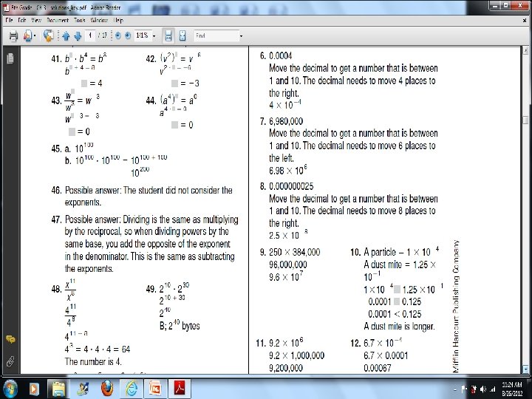
Task: Click the 141% zoom value field
Action: point(142,35)
